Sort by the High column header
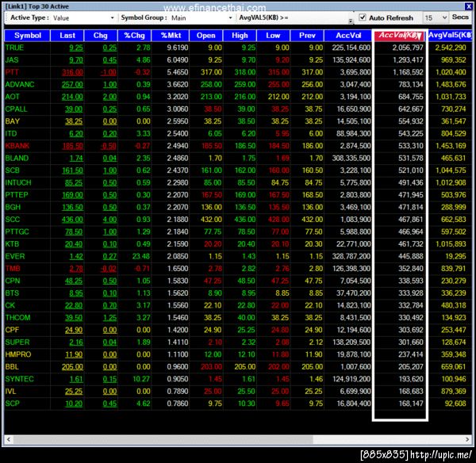 240,36
